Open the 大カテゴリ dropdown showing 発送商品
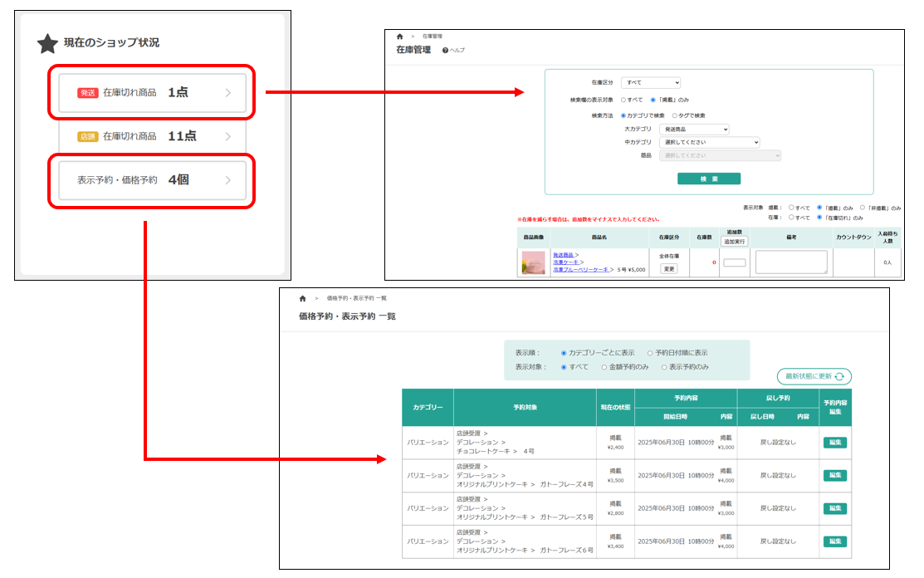Image resolution: width=924 pixels, height=578 pixels. 694,130
